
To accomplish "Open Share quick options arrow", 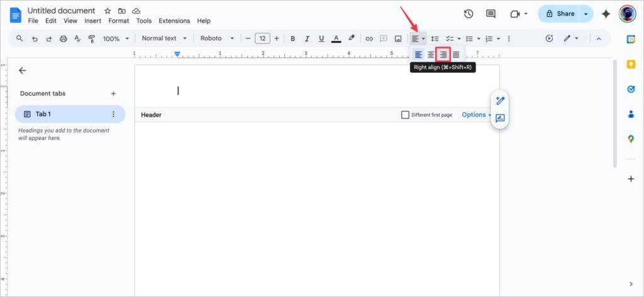I will click(x=586, y=14).
